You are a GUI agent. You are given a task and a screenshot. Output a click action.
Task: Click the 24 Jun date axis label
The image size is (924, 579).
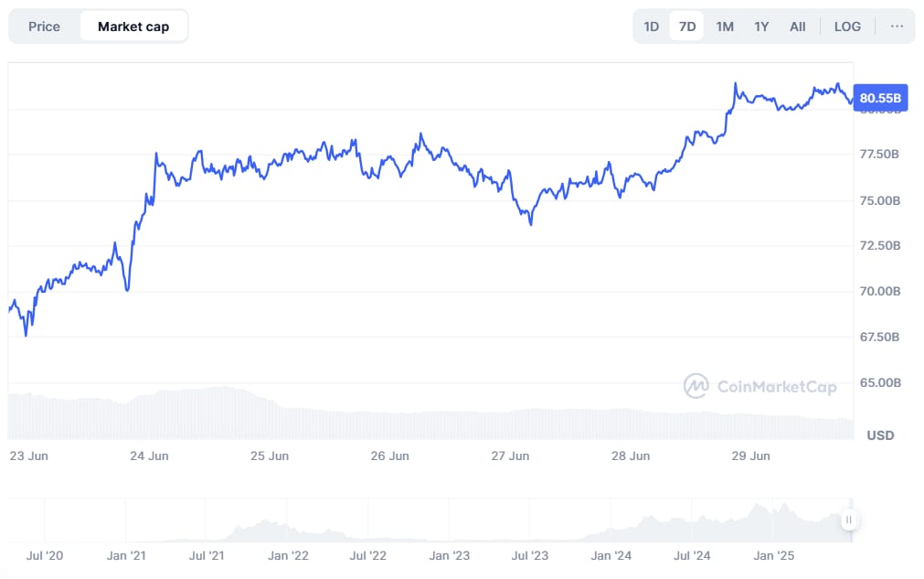coord(149,456)
